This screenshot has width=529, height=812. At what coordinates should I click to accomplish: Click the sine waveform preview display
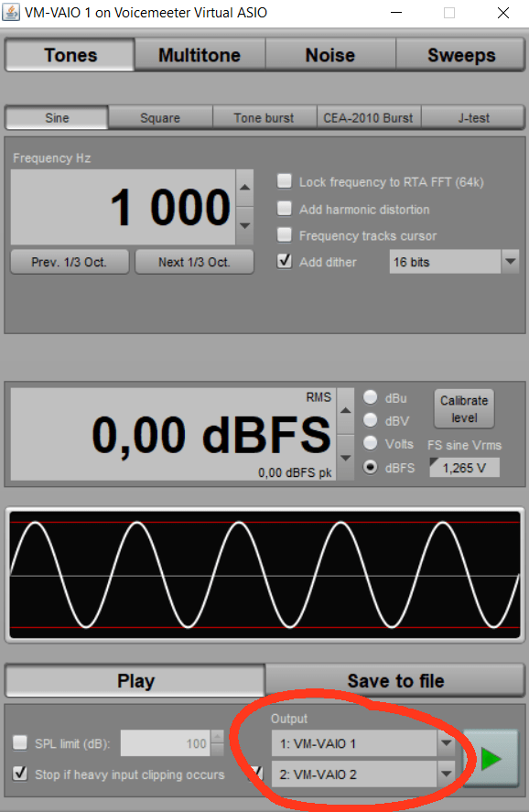pos(264,575)
